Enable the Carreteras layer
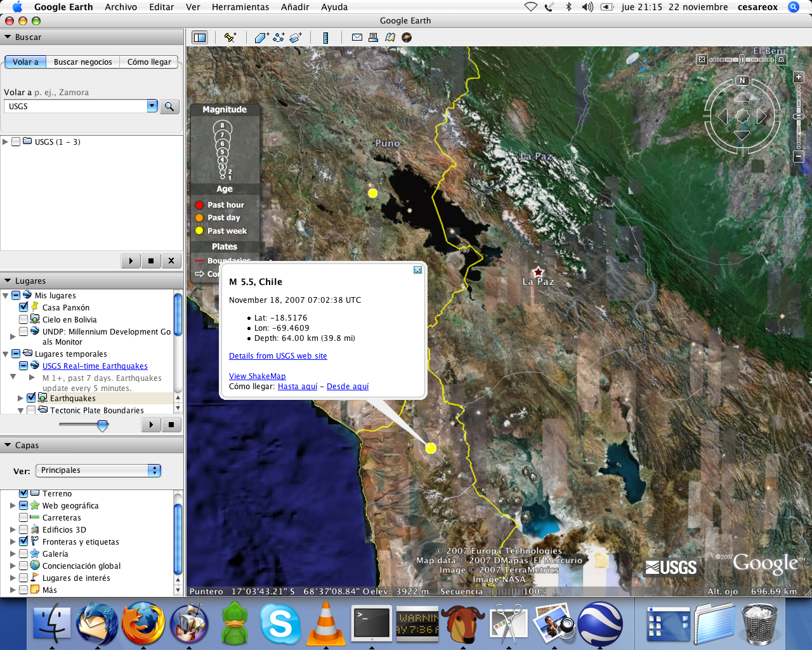This screenshot has width=812, height=650. [x=23, y=517]
